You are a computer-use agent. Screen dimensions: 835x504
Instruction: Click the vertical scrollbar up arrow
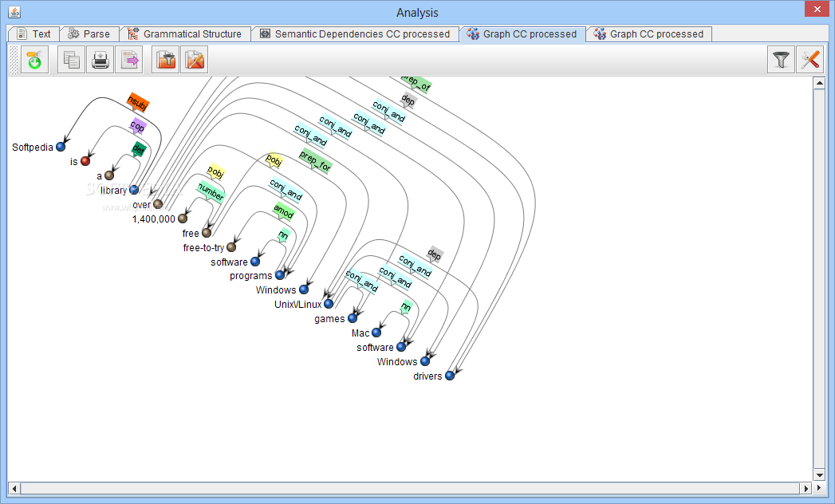click(x=819, y=84)
